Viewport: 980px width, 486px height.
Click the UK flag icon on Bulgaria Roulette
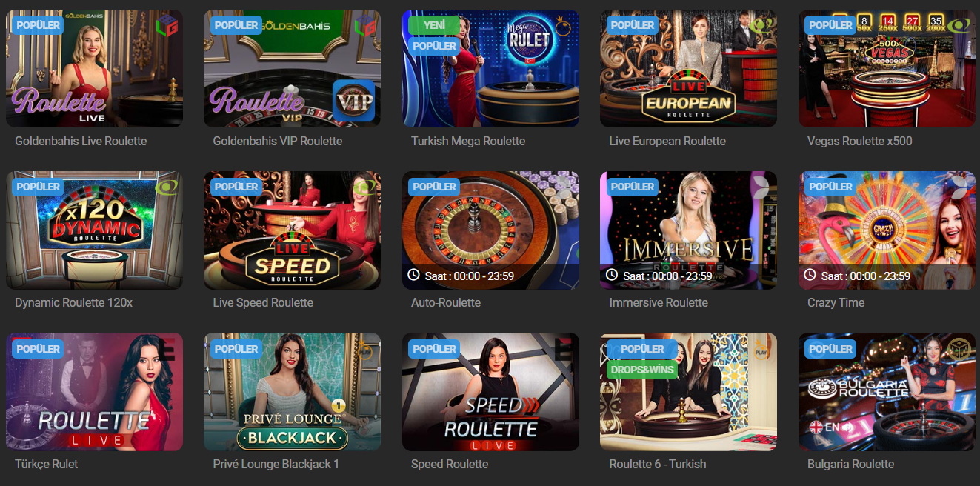[815, 427]
